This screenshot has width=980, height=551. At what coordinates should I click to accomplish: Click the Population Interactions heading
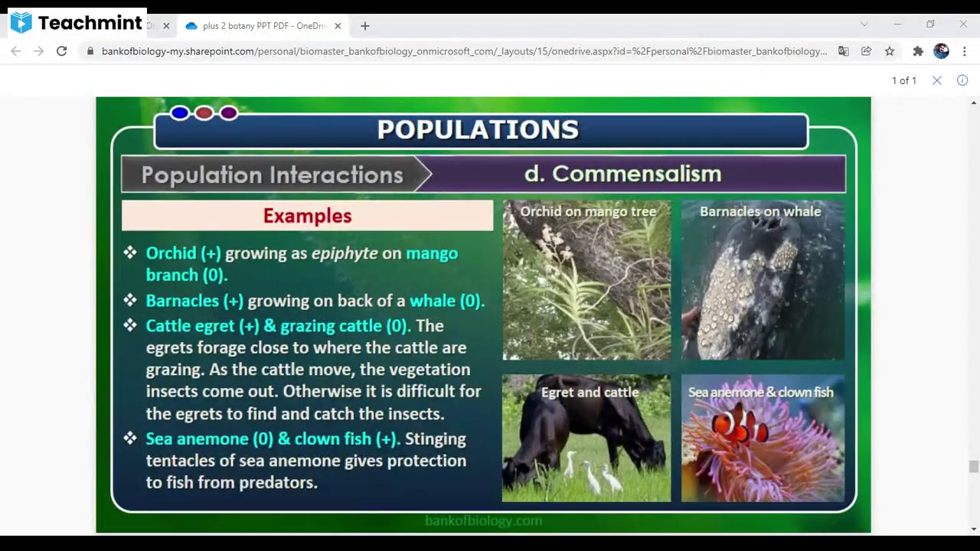(x=272, y=174)
